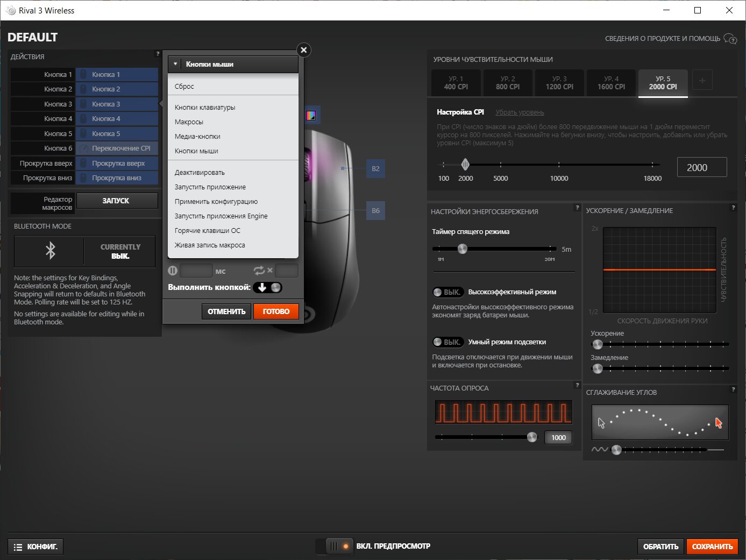Click ОТМЕНИТЬ in binding popup
Viewport: 746px width, 560px height.
226,311
